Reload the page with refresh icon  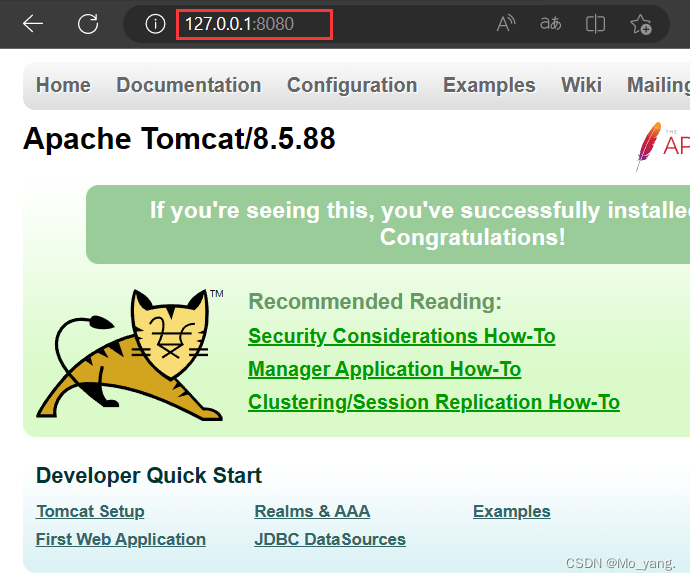[x=88, y=24]
